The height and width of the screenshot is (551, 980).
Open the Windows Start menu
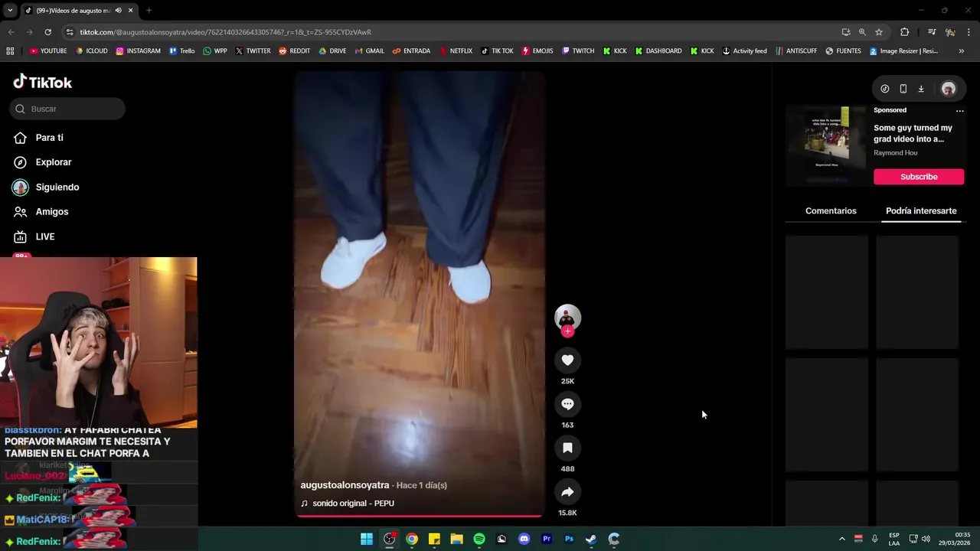click(367, 539)
